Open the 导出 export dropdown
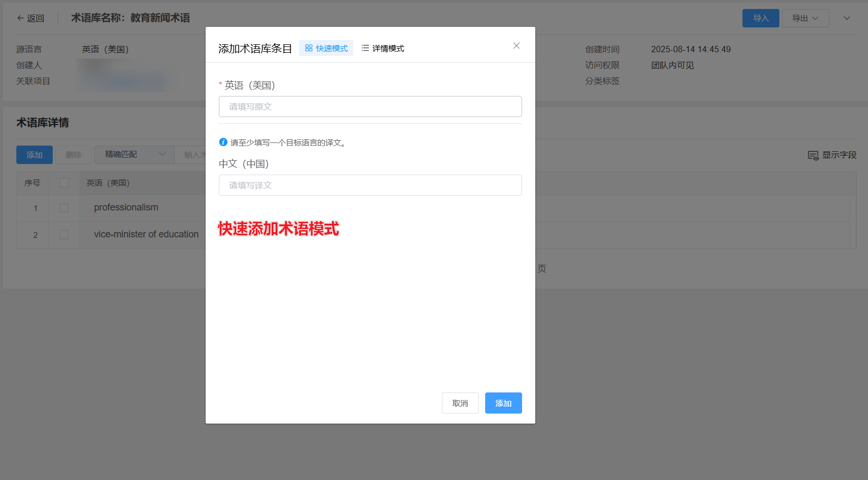Screen dimensions: 868x480 [805, 18]
